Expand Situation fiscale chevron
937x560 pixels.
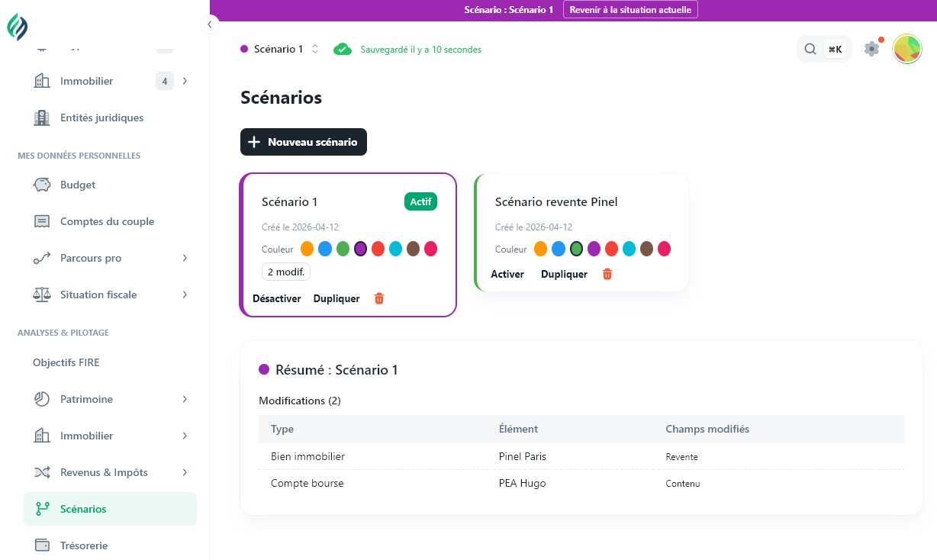[x=185, y=294]
